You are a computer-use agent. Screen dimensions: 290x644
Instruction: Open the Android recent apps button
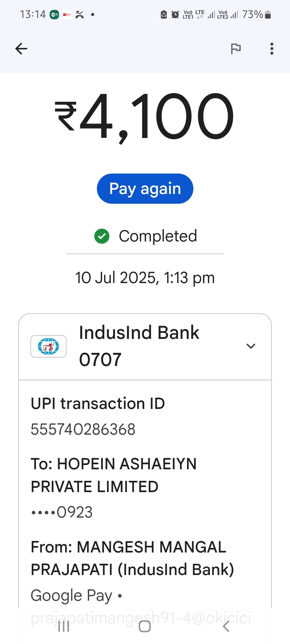point(64,627)
